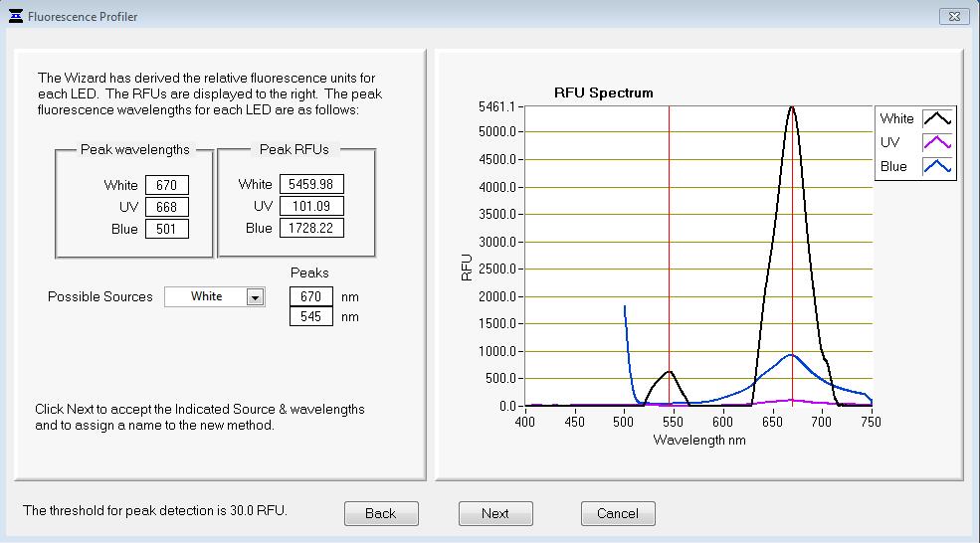Select the UV peak RFU 101.09 field

tap(311, 206)
